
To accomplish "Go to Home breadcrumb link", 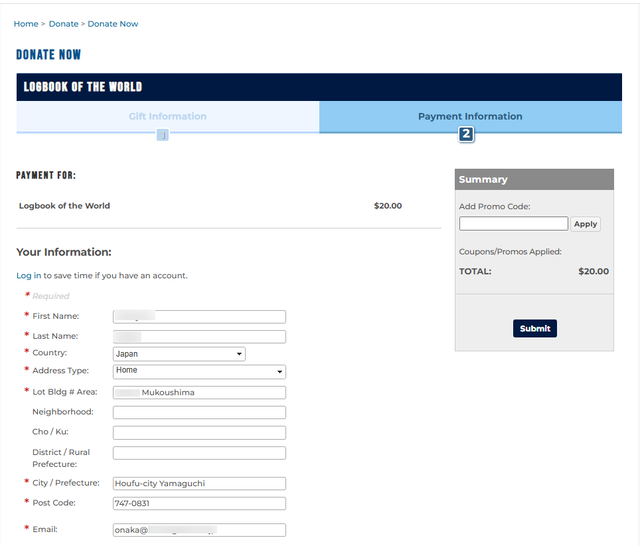I will [26, 24].
